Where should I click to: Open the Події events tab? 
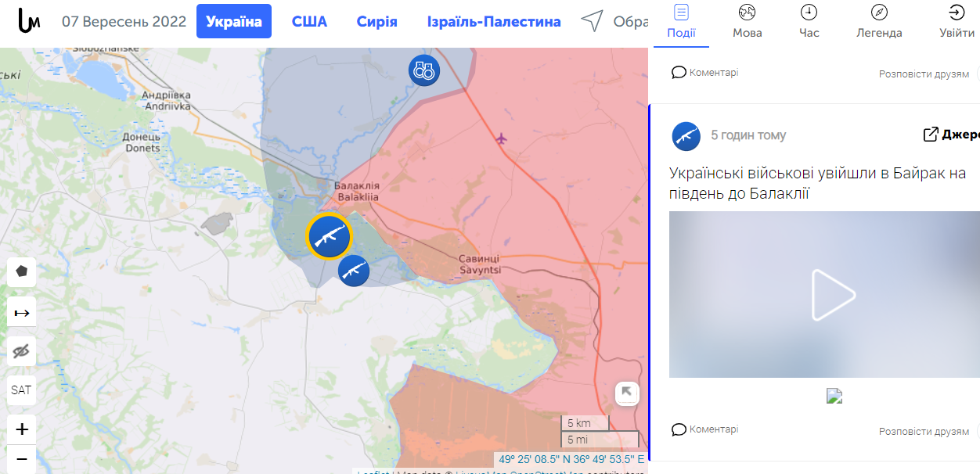coord(681,22)
